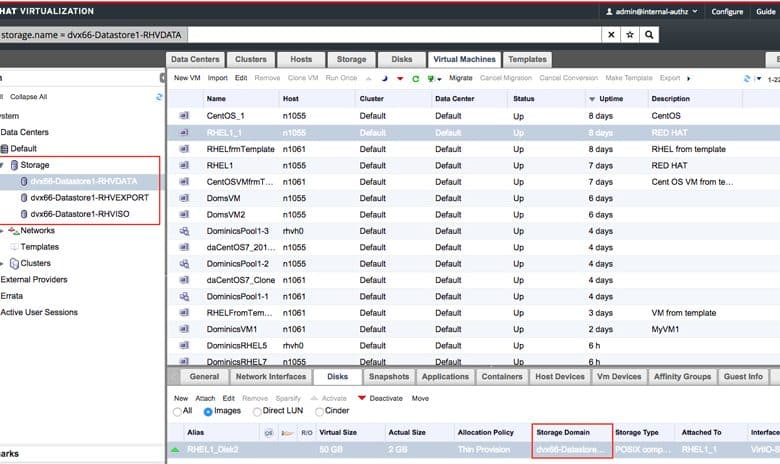
Task: Open the refresh interval dropdown arrow
Action: 759,79
